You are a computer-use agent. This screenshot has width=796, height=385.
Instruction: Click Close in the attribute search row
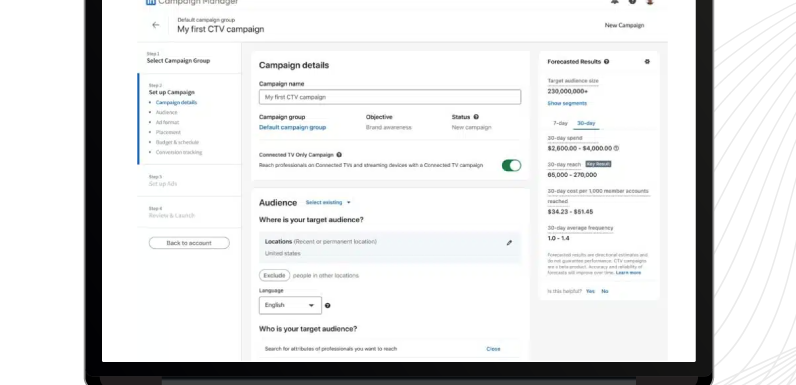[x=493, y=349]
